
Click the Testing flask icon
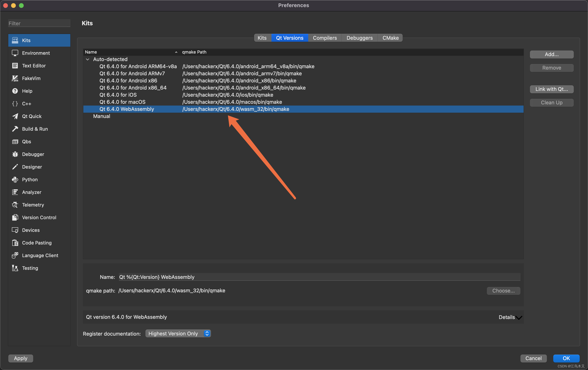click(x=15, y=268)
